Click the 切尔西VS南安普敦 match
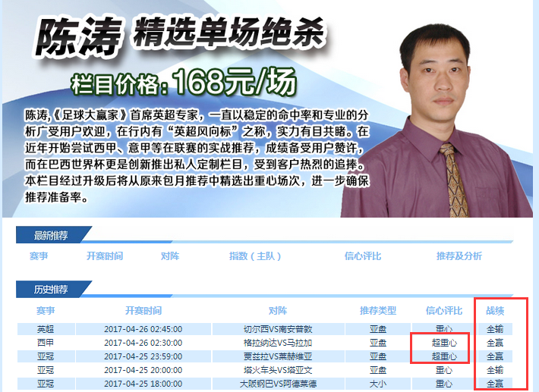Screen dimensions: 539x392 click(278, 329)
